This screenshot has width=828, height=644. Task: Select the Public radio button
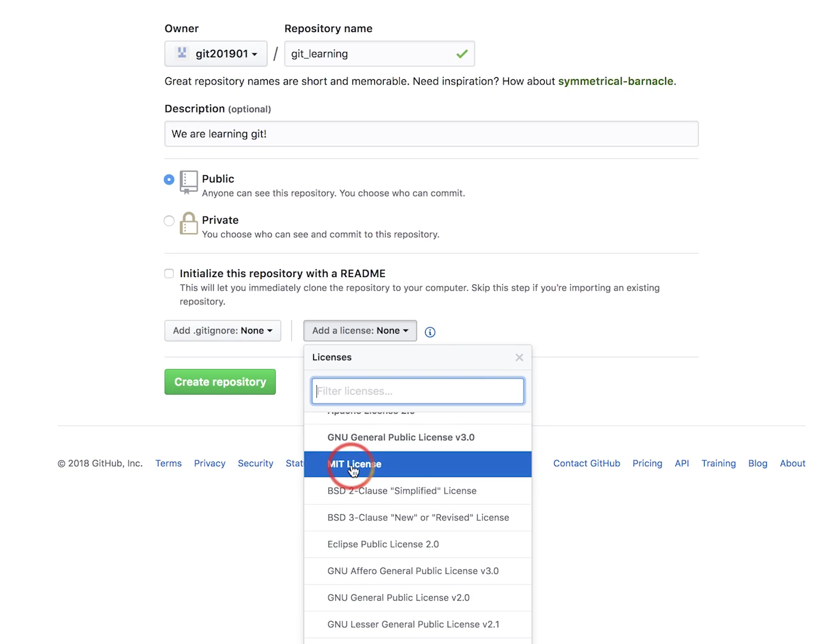point(169,179)
